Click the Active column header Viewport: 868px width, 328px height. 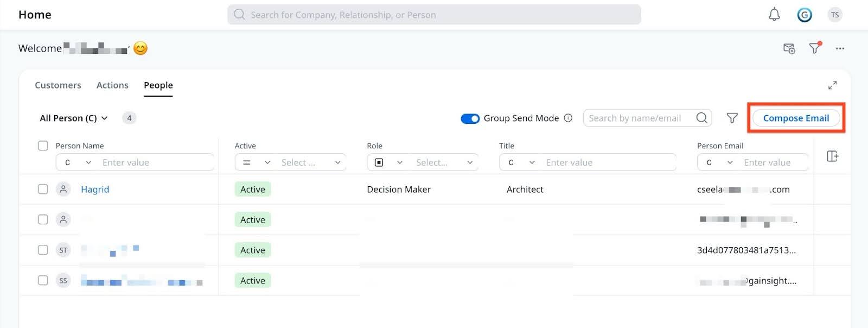pos(245,146)
